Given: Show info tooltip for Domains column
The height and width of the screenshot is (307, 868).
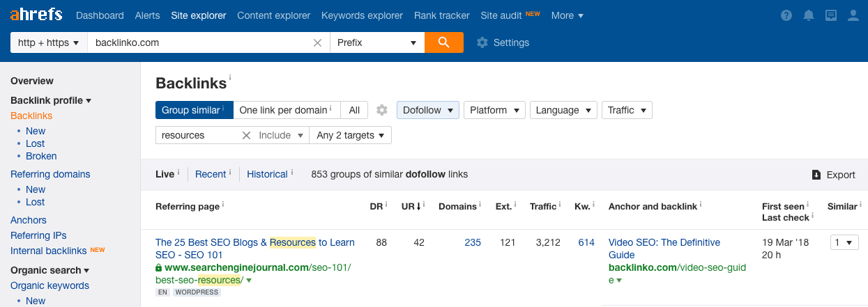Looking at the screenshot, I should click(x=480, y=205).
